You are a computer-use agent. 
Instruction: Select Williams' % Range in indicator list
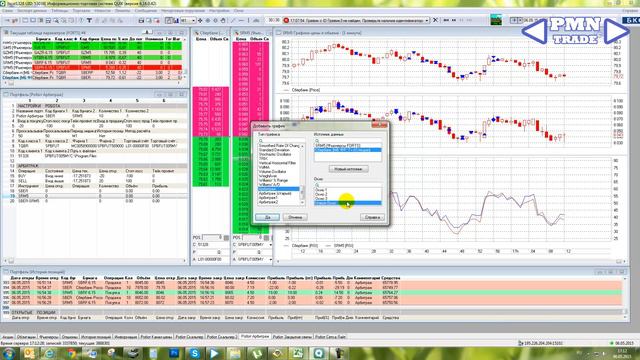pos(273,180)
